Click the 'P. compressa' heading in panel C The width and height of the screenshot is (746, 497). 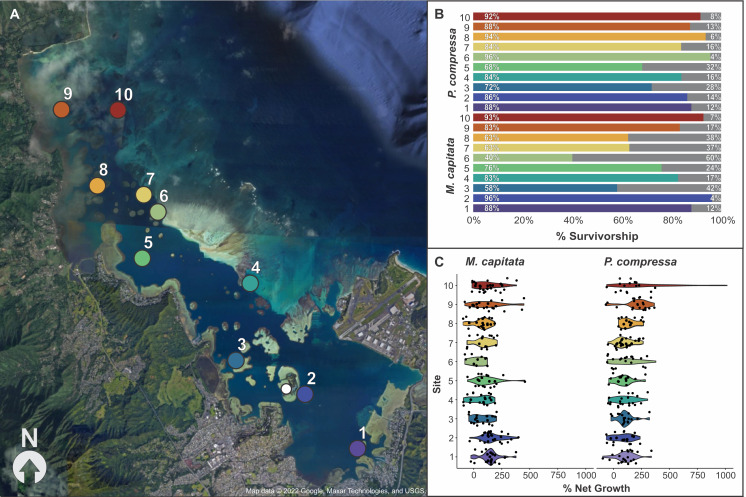pos(640,262)
